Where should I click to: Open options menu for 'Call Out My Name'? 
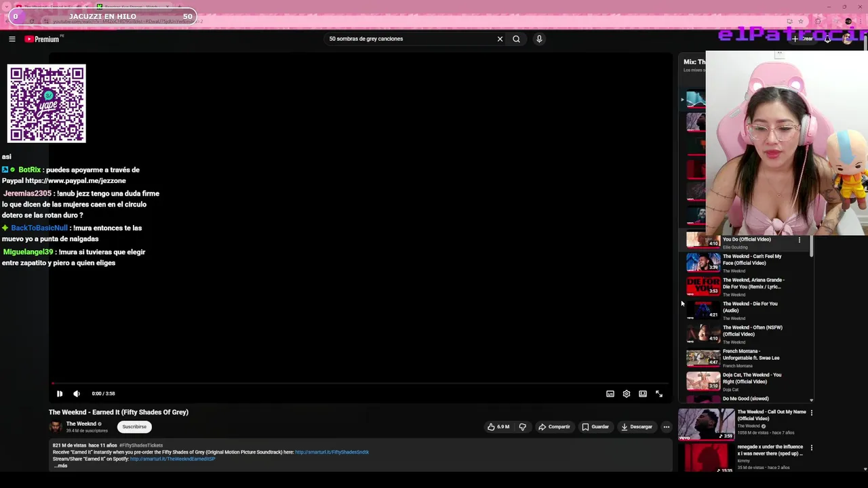pyautogui.click(x=811, y=412)
